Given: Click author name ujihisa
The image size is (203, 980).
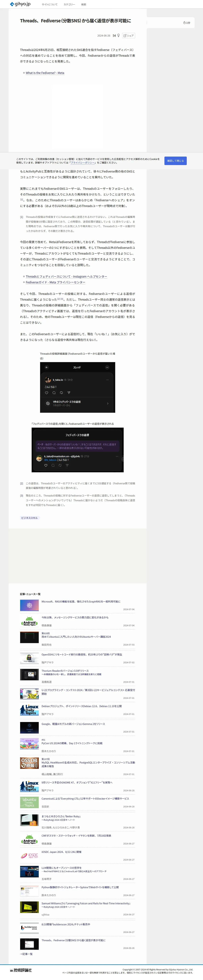Looking at the screenshot, I should point(45,914).
